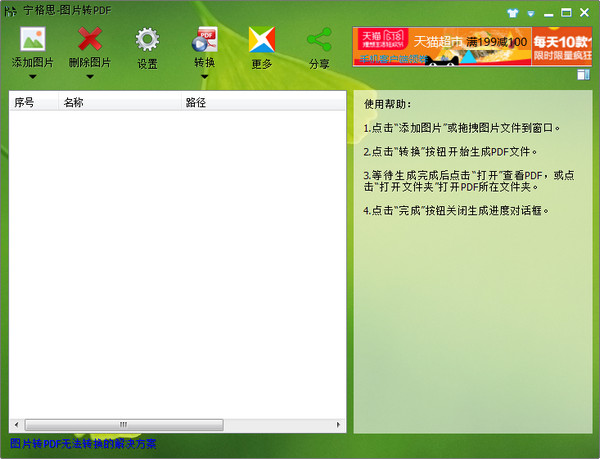
Task: Open the 更多 (More) colorful icon
Action: tap(262, 40)
